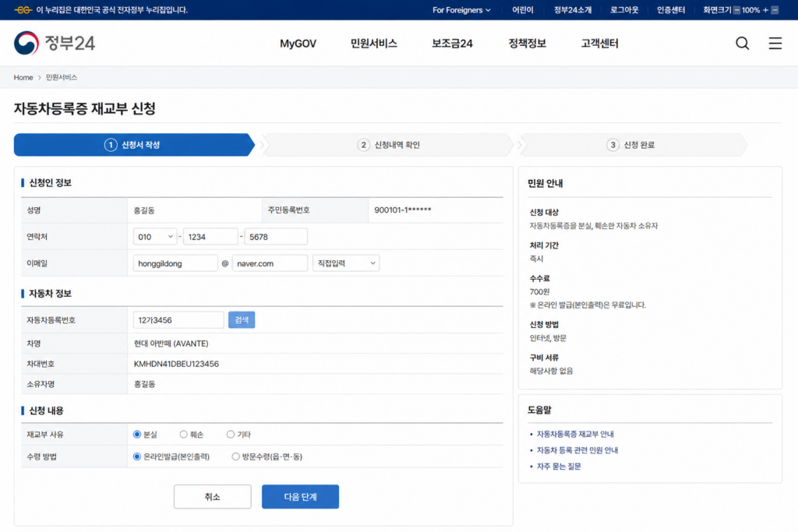Choose 방문수령(읍·면·동) receipt method
The width and height of the screenshot is (798, 532).
(235, 456)
